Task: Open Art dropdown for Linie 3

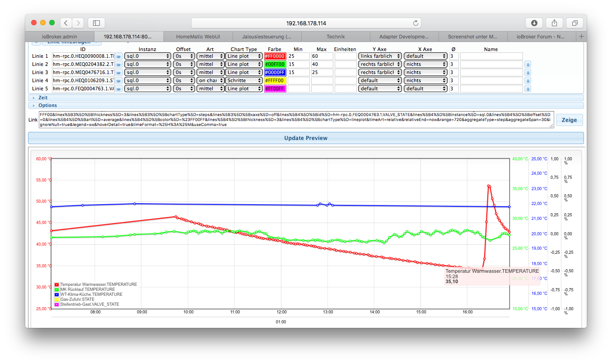Action: (x=210, y=72)
